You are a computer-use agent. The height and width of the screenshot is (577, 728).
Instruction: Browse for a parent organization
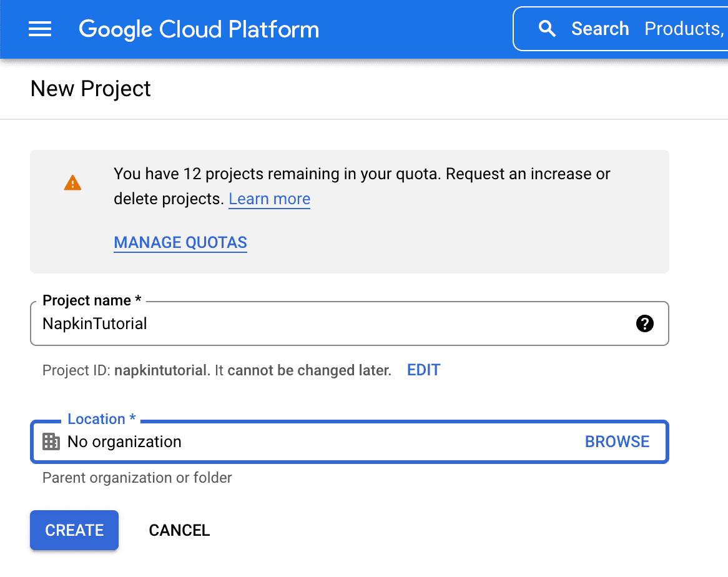coord(617,441)
